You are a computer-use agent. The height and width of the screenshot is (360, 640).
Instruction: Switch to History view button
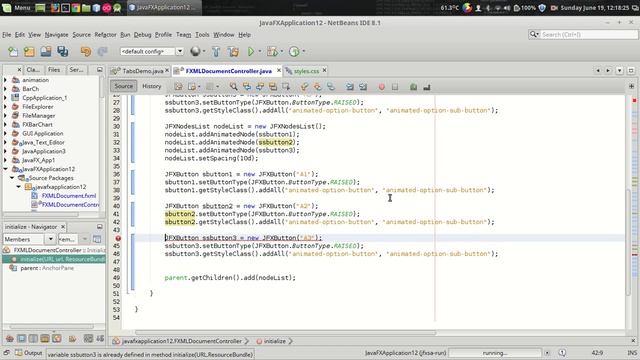pos(151,86)
